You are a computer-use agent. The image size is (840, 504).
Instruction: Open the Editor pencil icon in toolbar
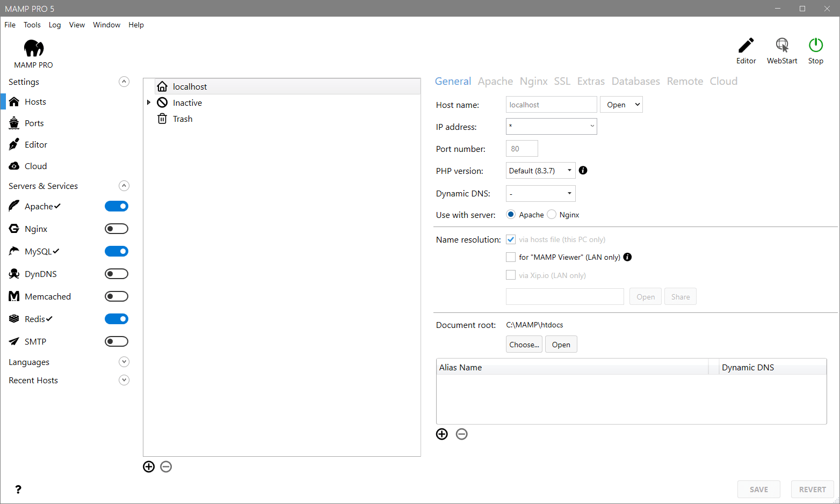[746, 45]
